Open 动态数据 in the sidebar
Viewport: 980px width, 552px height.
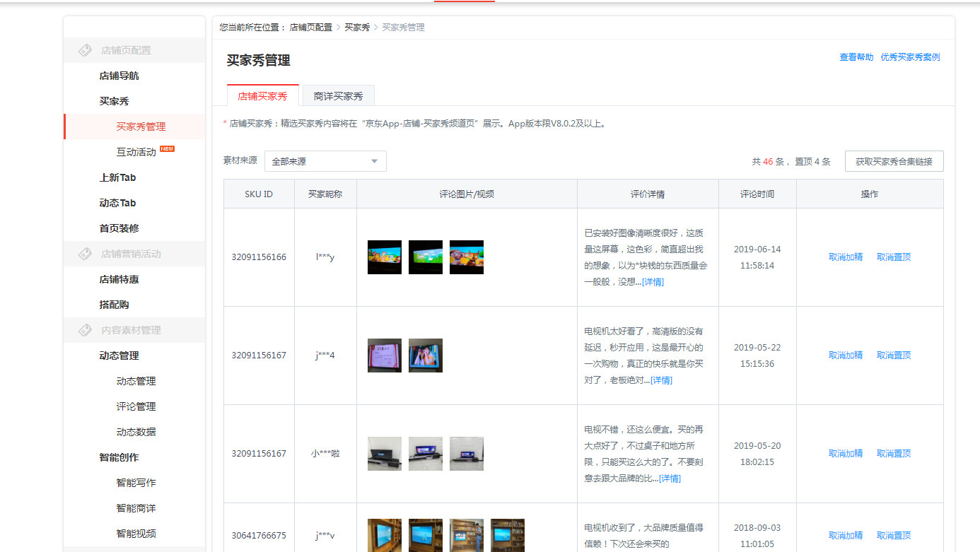(136, 432)
